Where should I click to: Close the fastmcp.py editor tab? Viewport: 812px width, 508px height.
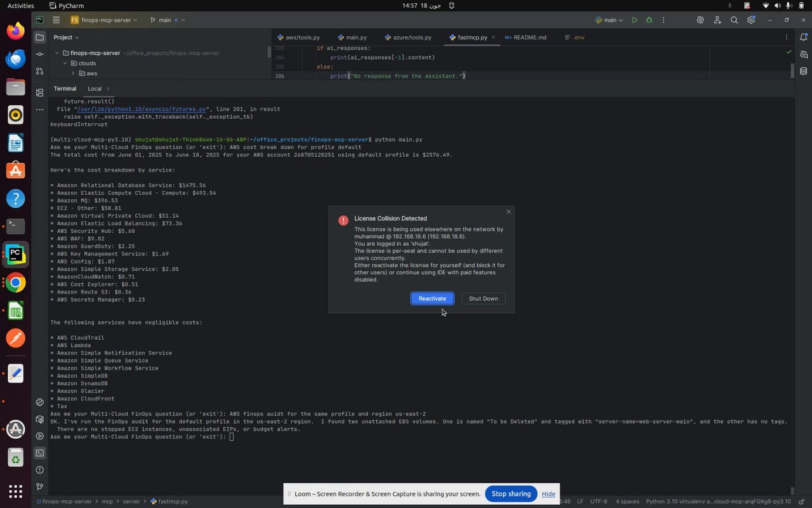493,37
